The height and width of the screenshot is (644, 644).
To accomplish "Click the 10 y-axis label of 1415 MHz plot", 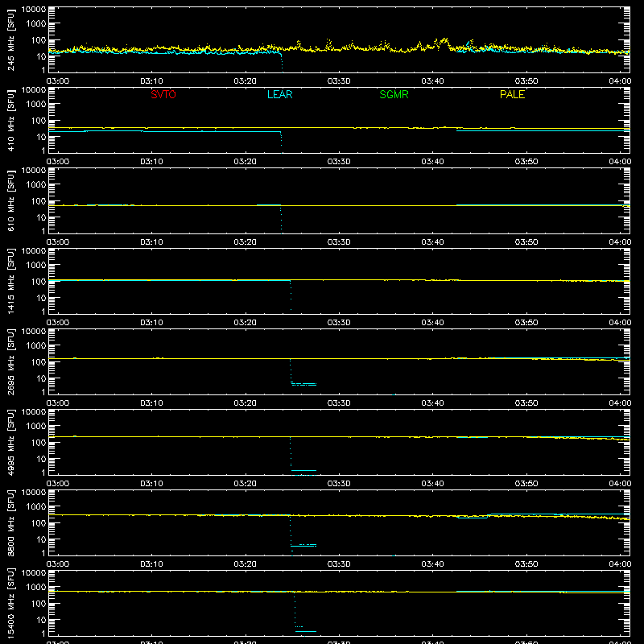I will point(41,298).
